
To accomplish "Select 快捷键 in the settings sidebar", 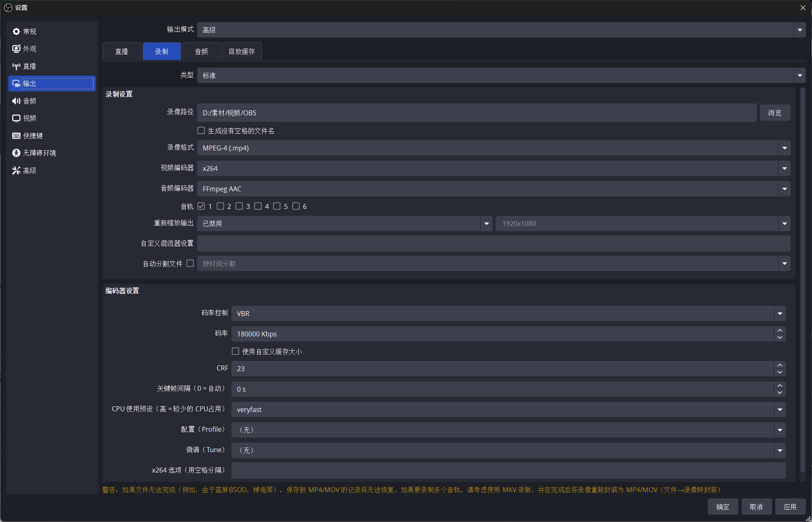I will pyautogui.click(x=52, y=136).
